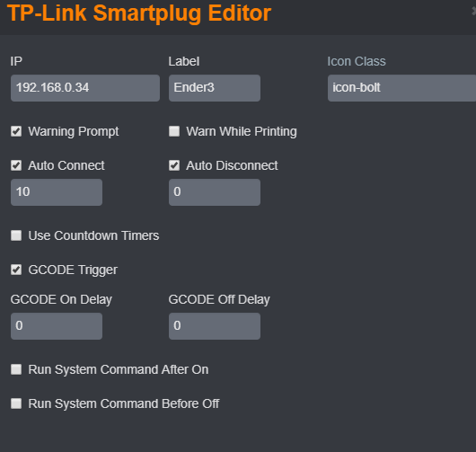Click the Icon Class label link
This screenshot has width=476, height=452.
click(357, 61)
